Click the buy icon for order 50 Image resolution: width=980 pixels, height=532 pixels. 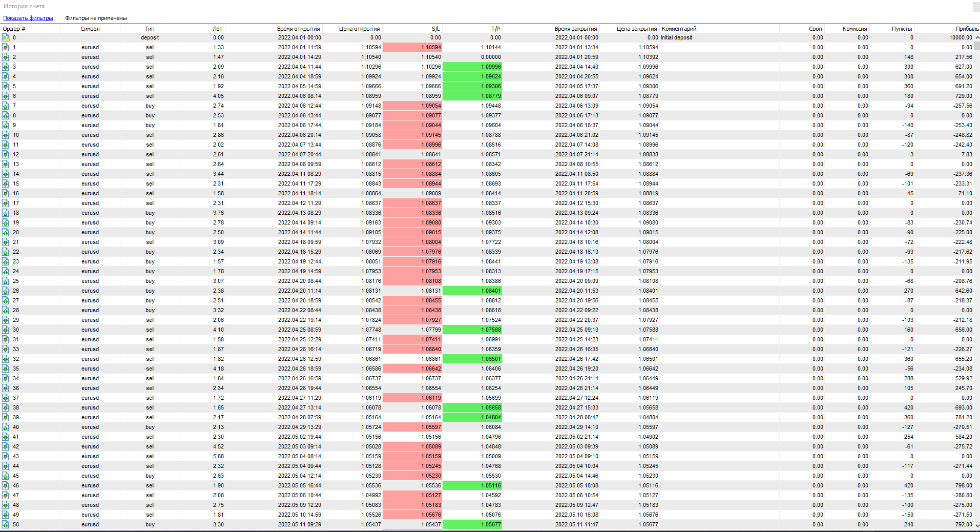point(6,524)
